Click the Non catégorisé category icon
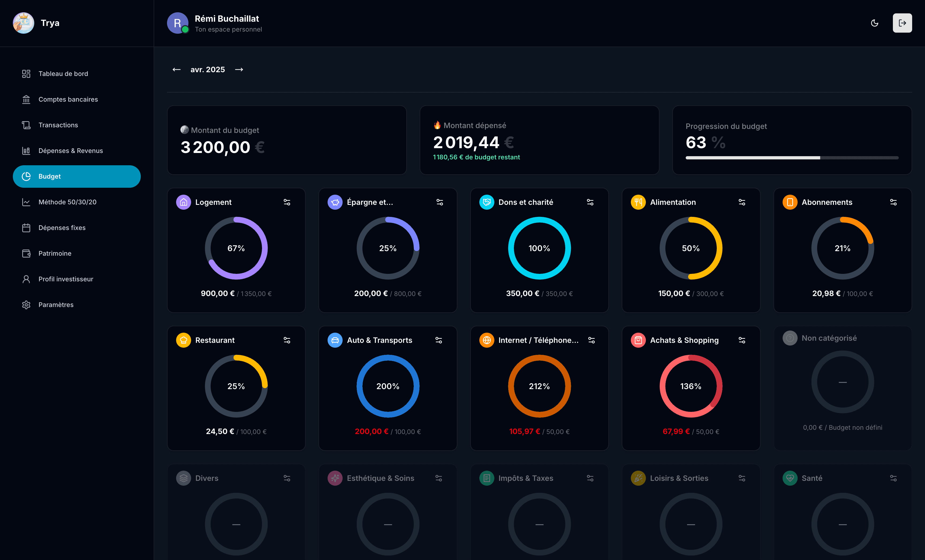This screenshot has height=560, width=925. tap(790, 338)
